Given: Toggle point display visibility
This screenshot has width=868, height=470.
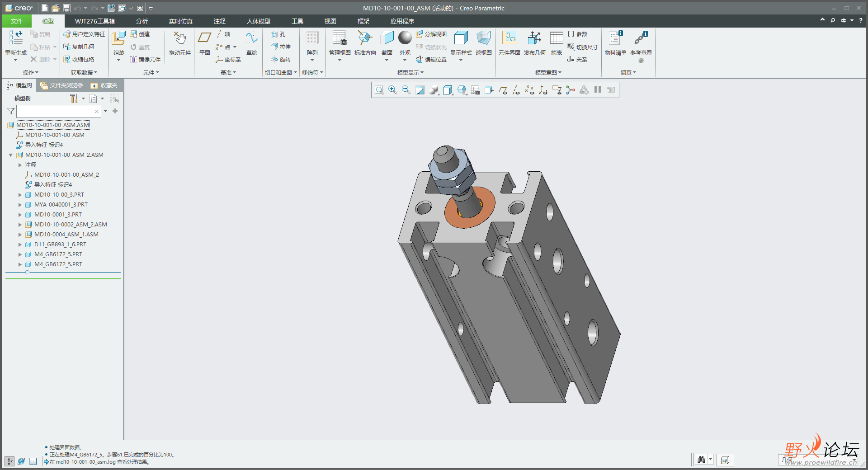Looking at the screenshot, I should click(530, 90).
